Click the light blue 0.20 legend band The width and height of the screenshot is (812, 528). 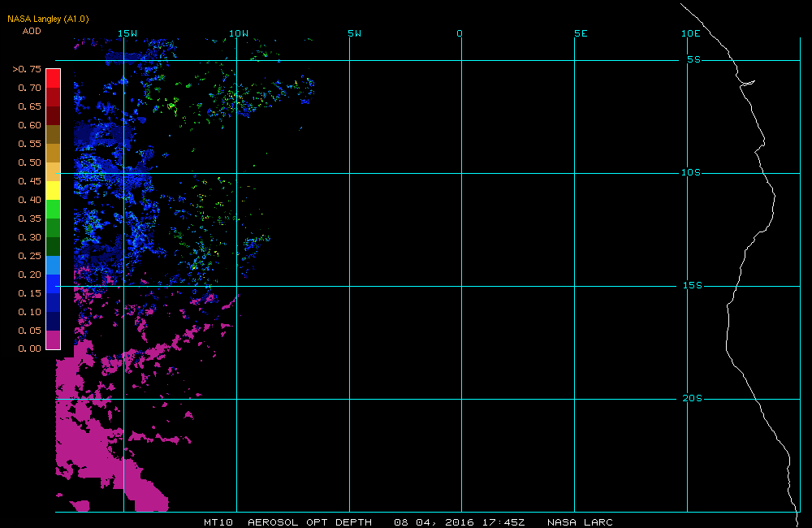(54, 265)
